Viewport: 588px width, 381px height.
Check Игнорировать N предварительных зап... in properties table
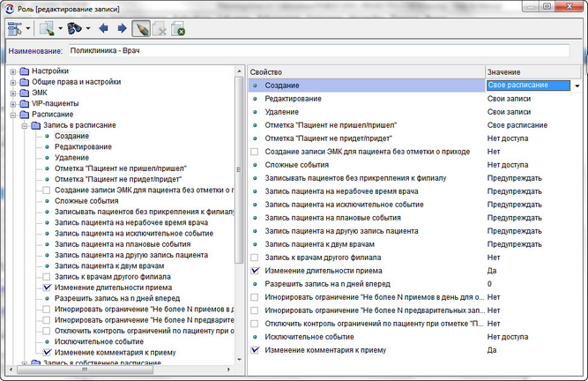[x=255, y=310]
